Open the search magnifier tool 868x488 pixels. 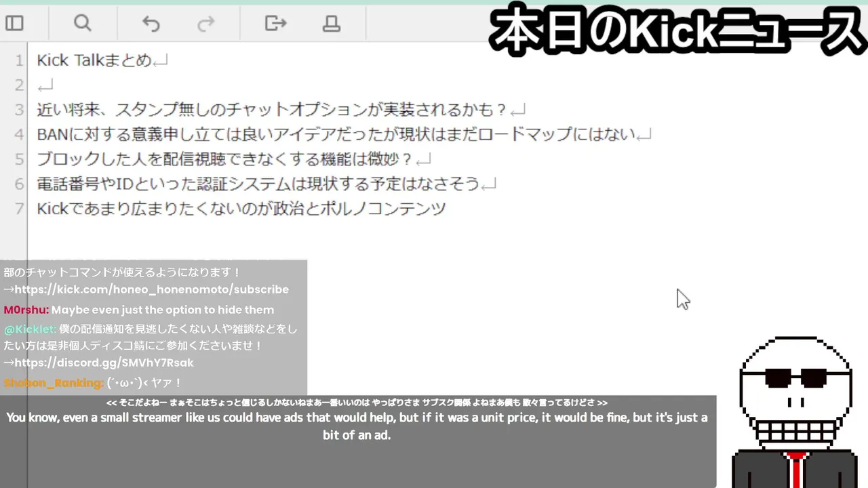83,23
